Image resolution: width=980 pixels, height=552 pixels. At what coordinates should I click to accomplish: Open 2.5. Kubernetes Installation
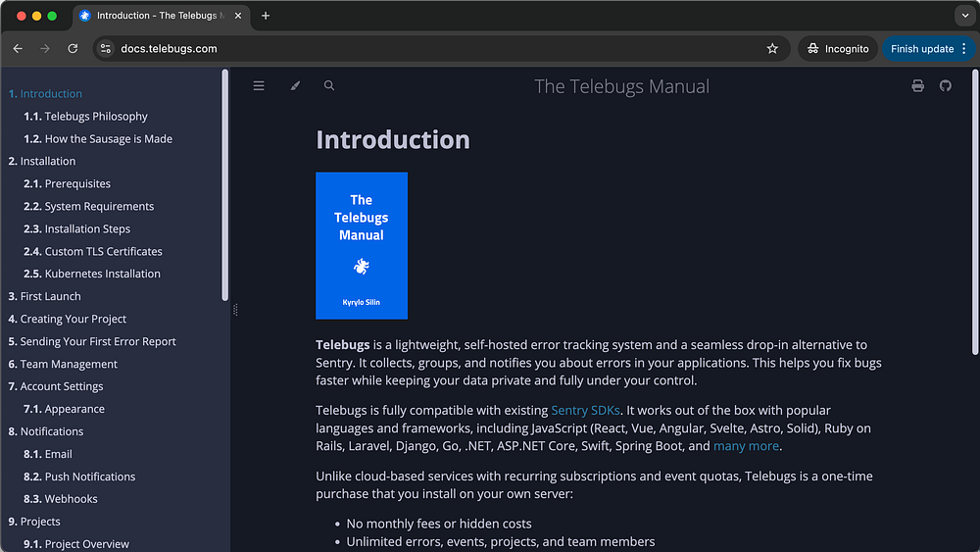pos(92,274)
